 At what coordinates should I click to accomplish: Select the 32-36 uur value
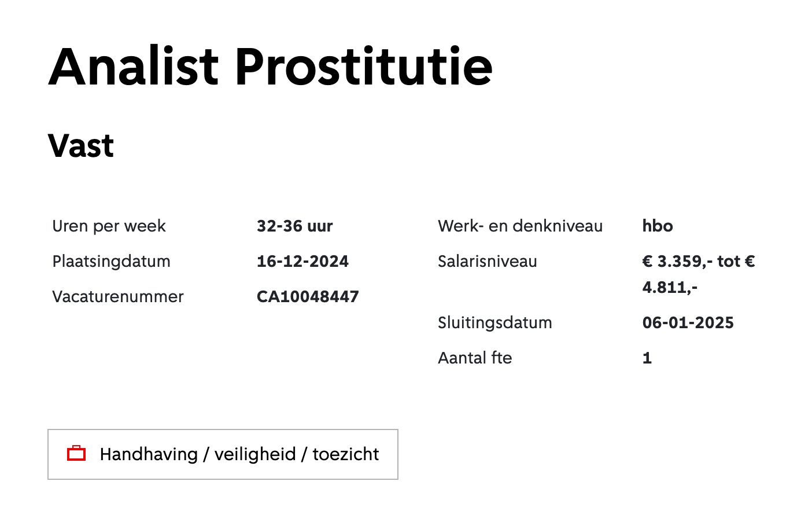coord(294,226)
